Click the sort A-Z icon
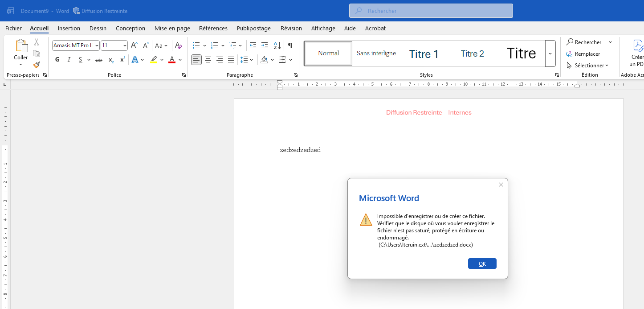 277,45
